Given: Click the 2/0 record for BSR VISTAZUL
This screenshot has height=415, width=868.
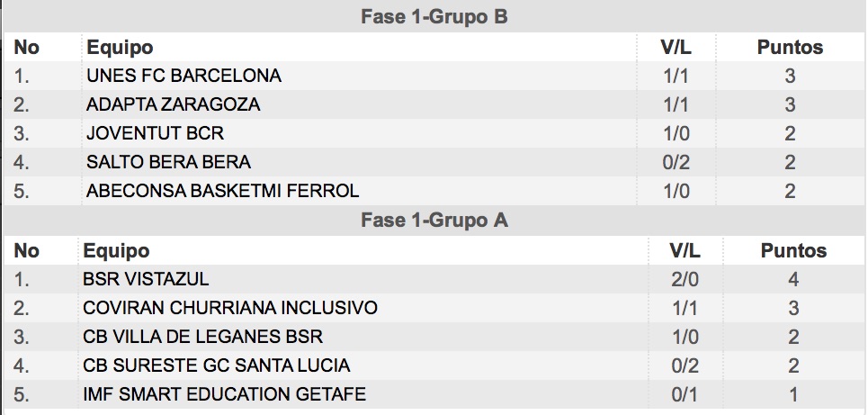Looking at the screenshot, I should [685, 280].
